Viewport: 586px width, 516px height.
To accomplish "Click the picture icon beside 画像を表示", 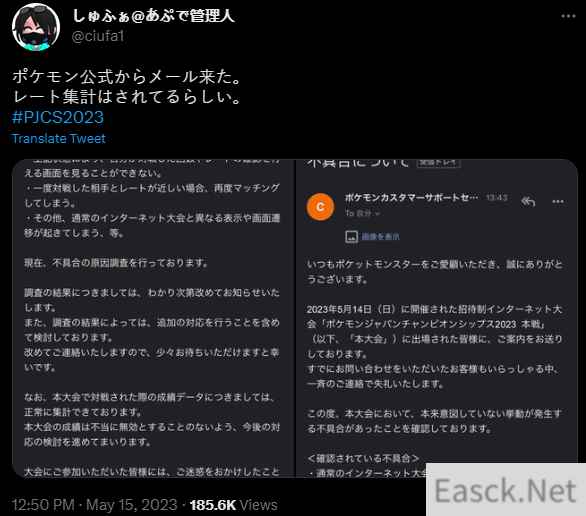I will click(x=351, y=237).
